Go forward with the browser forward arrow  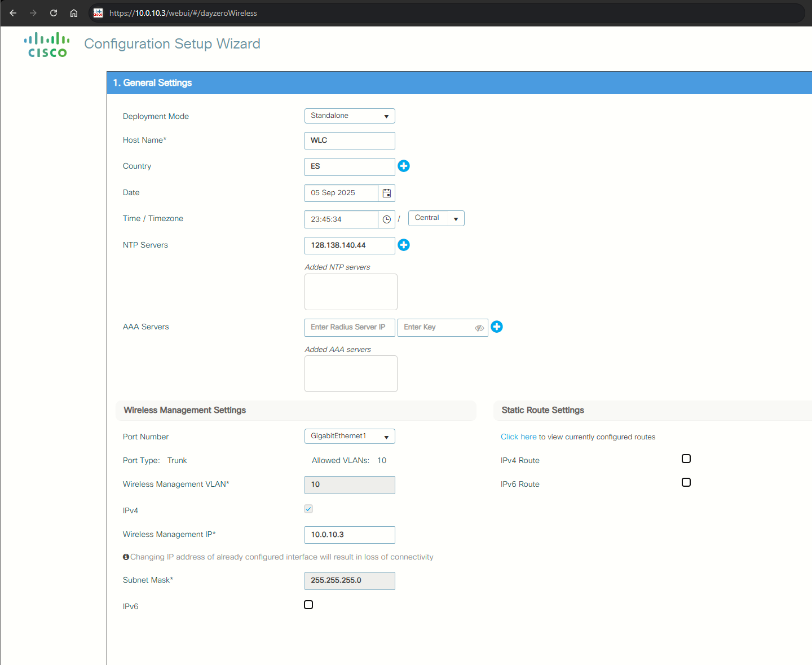[33, 13]
